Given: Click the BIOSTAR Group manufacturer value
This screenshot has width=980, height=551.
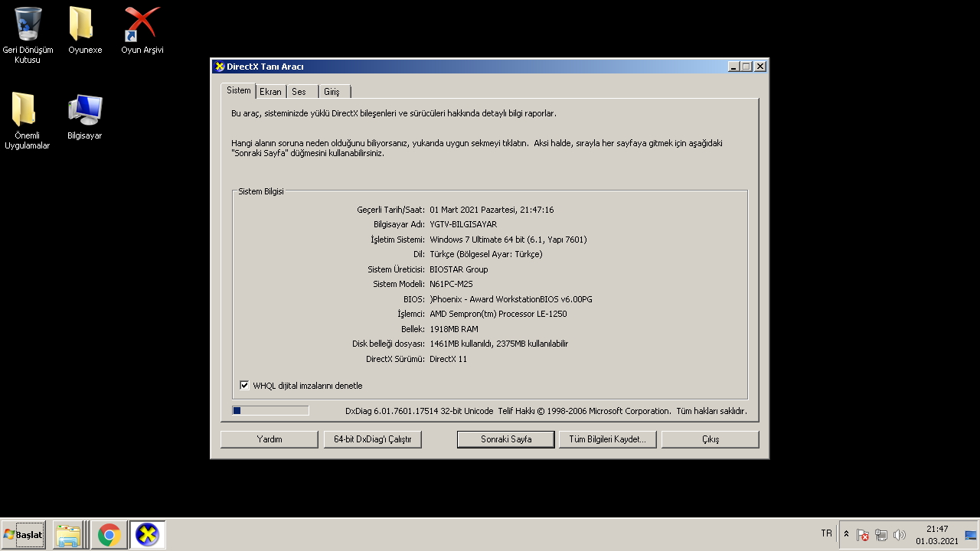Looking at the screenshot, I should pos(459,269).
